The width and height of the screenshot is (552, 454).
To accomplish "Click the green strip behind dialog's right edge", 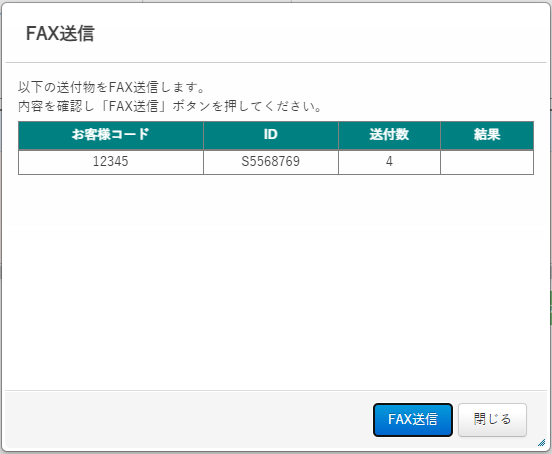I will pyautogui.click(x=551, y=308).
